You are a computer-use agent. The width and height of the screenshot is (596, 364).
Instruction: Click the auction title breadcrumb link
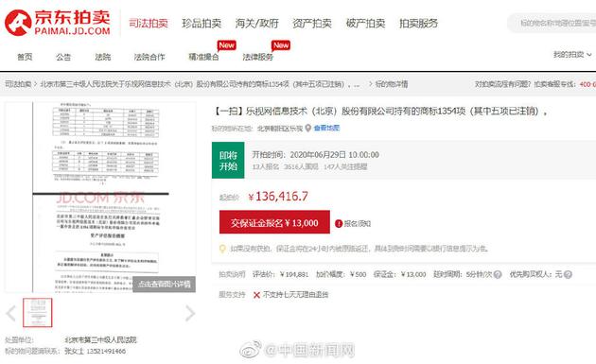pos(200,84)
